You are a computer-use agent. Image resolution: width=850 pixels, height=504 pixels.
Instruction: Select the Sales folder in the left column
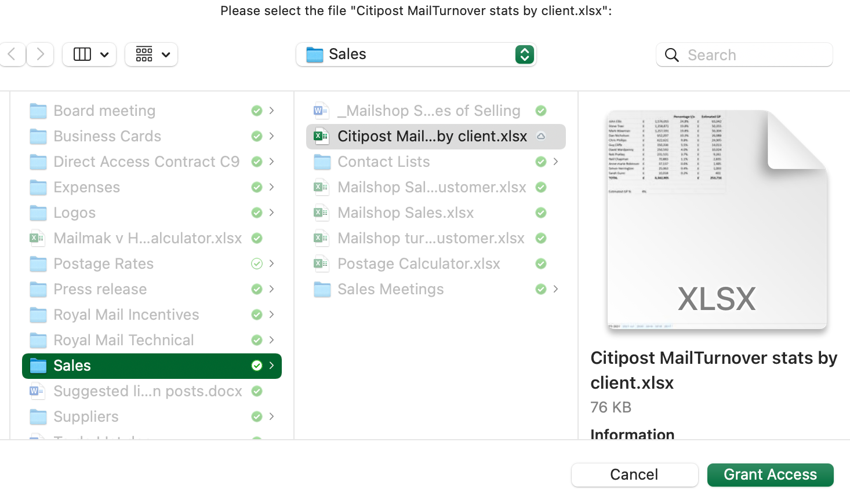click(151, 366)
